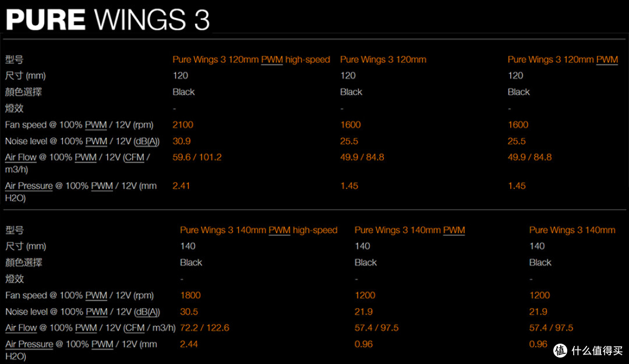
Task: Select the Pure Wings 3 140mm PWM header
Action: click(x=409, y=230)
